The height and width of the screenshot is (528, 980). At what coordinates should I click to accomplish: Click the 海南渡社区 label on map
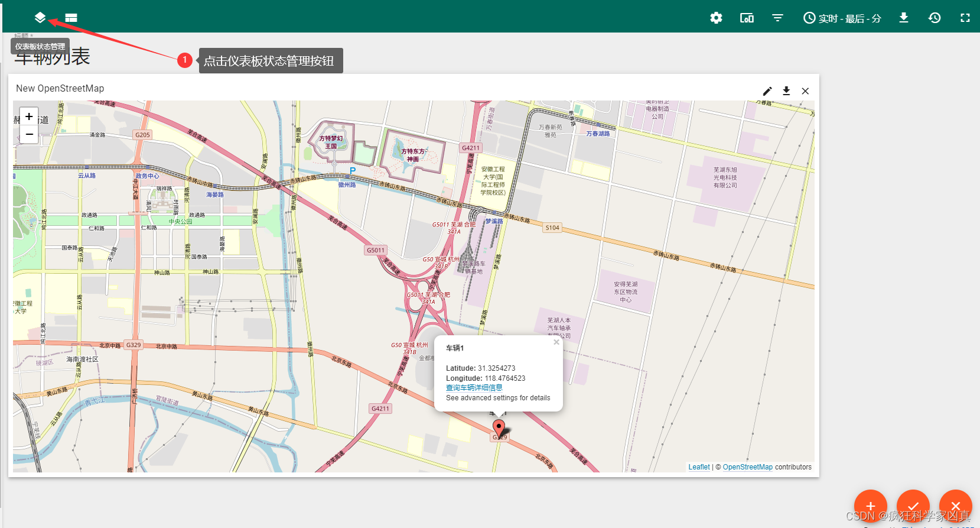coord(82,359)
